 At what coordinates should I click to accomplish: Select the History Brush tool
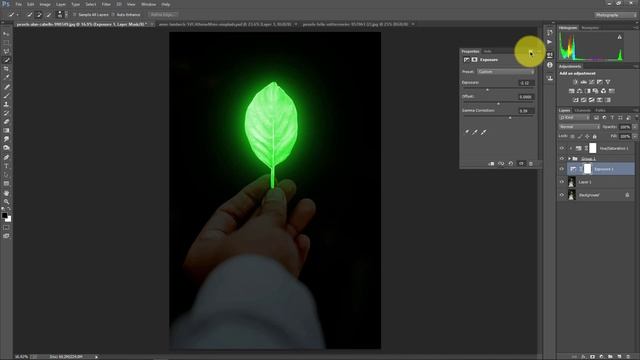tap(6, 113)
